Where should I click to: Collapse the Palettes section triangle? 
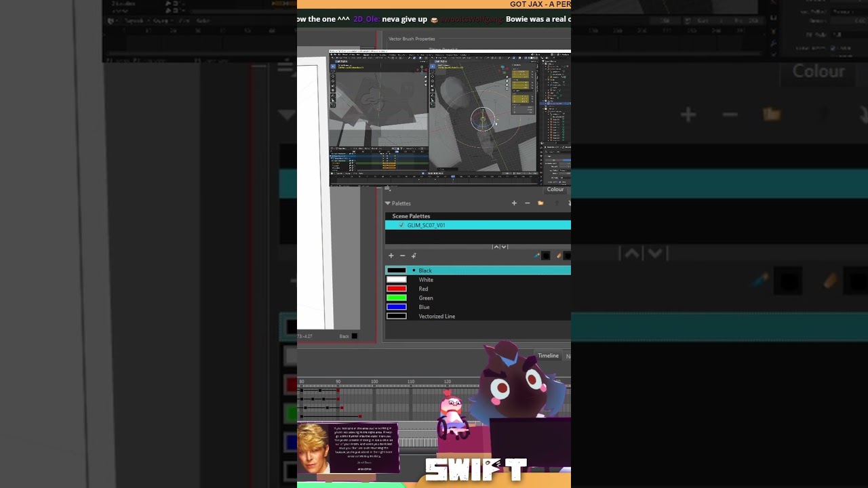[388, 203]
